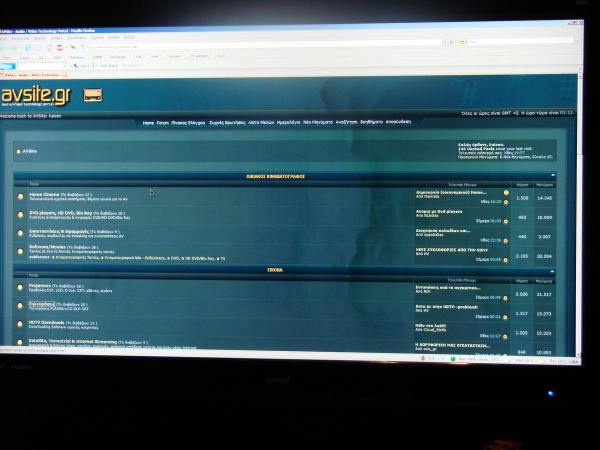This screenshot has height=450, width=600.
Task: Go to last post icon at Σήμερα 00:48
Action: [505, 260]
